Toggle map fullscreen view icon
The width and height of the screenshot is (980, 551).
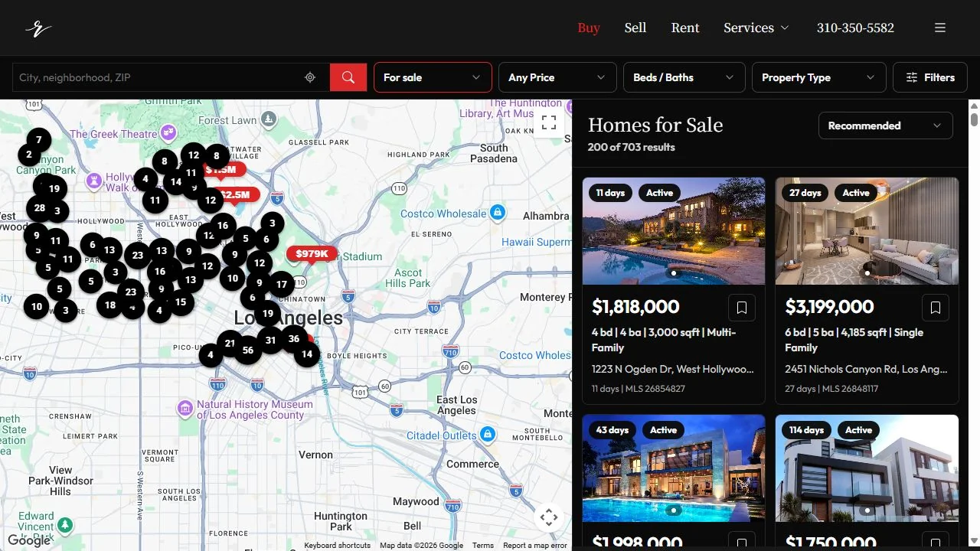point(549,122)
